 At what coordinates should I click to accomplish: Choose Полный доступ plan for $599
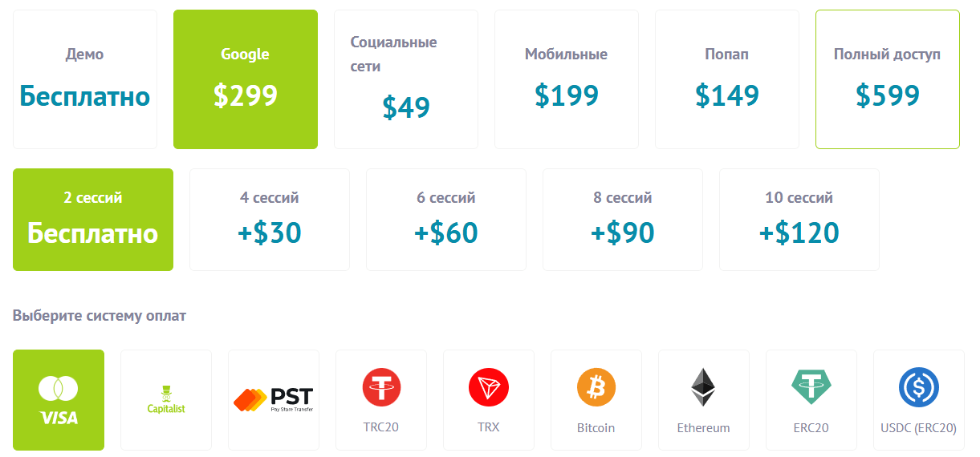click(888, 79)
